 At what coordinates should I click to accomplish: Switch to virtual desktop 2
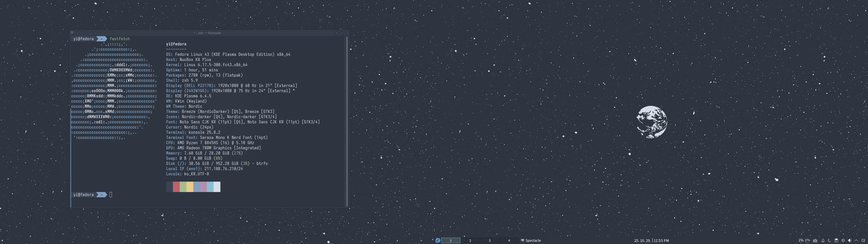click(470, 240)
